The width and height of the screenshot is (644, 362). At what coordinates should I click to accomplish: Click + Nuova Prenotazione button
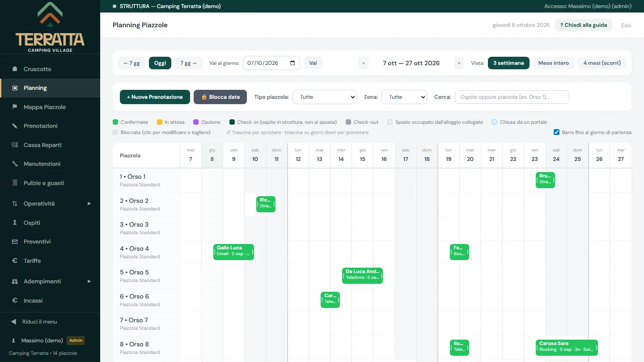pyautogui.click(x=155, y=97)
